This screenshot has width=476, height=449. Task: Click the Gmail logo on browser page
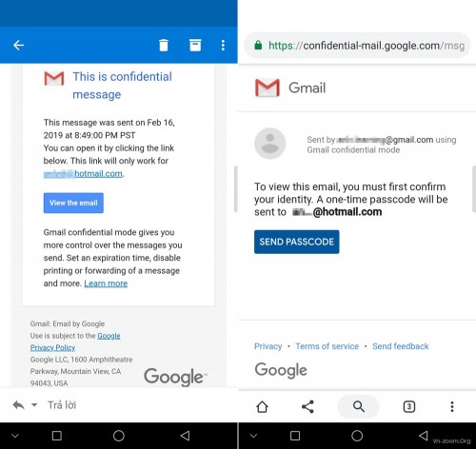[268, 88]
